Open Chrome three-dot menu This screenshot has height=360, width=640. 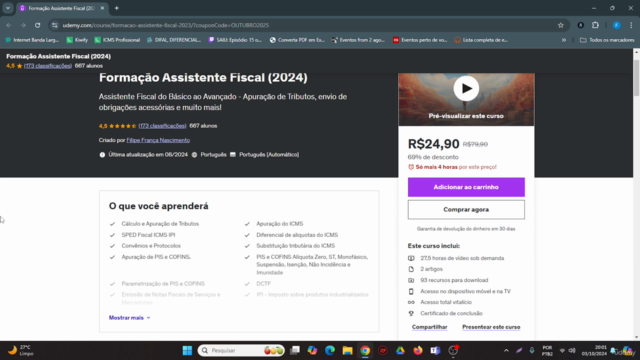tap(631, 25)
